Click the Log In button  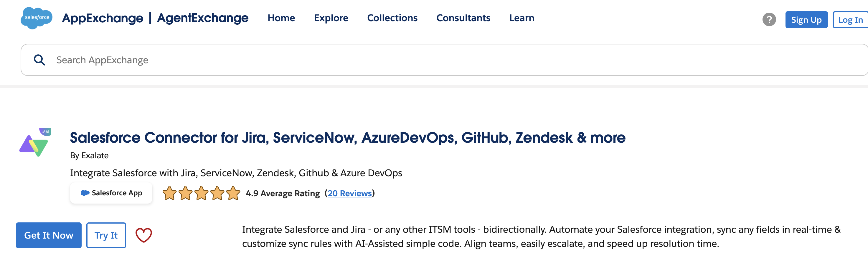(850, 20)
